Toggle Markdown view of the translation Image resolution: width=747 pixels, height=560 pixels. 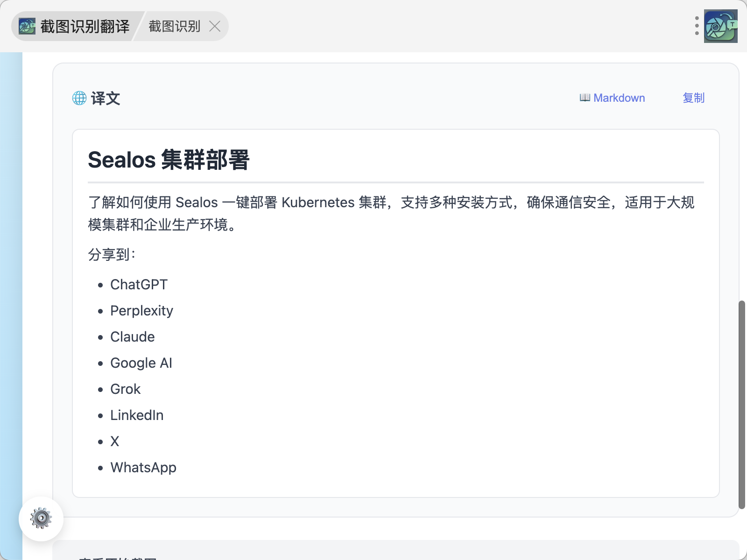click(x=619, y=98)
